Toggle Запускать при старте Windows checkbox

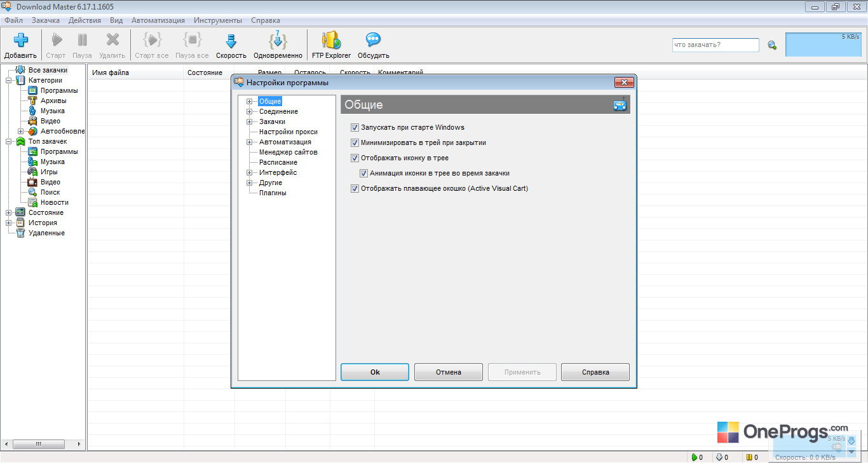click(355, 127)
